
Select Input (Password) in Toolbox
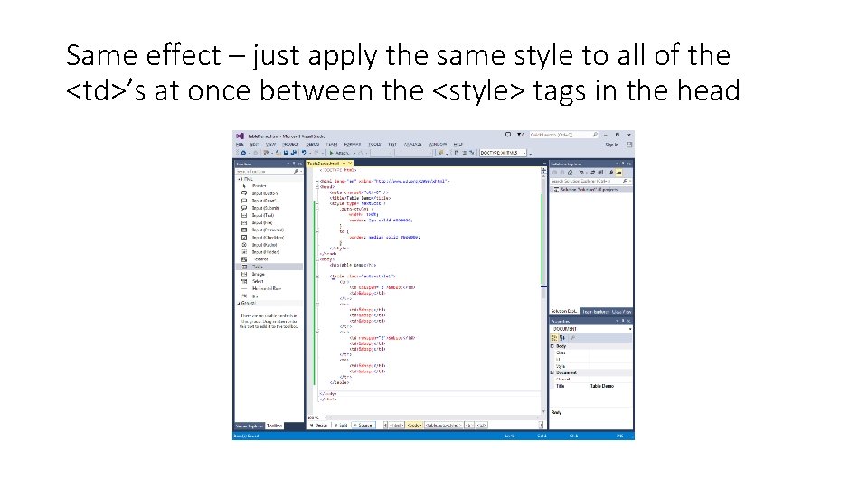click(x=268, y=230)
